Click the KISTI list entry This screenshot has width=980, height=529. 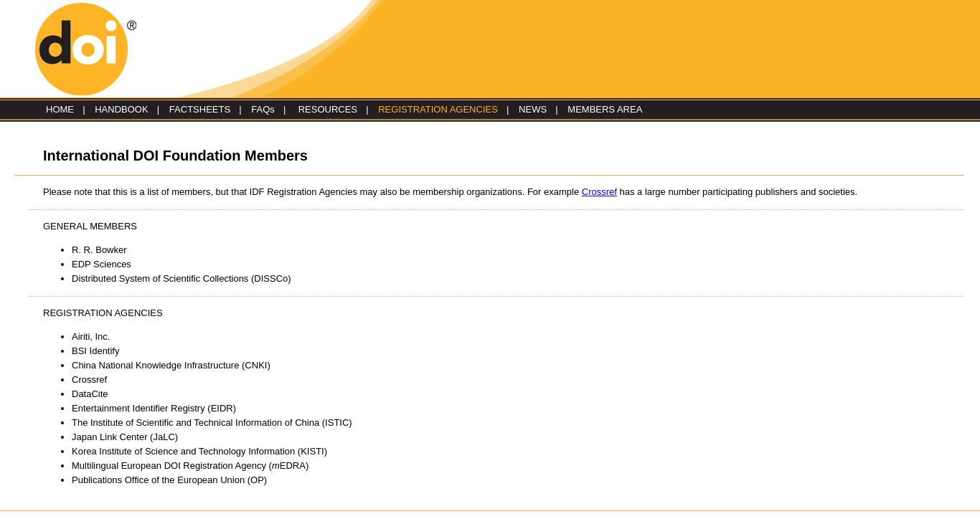[x=199, y=452]
